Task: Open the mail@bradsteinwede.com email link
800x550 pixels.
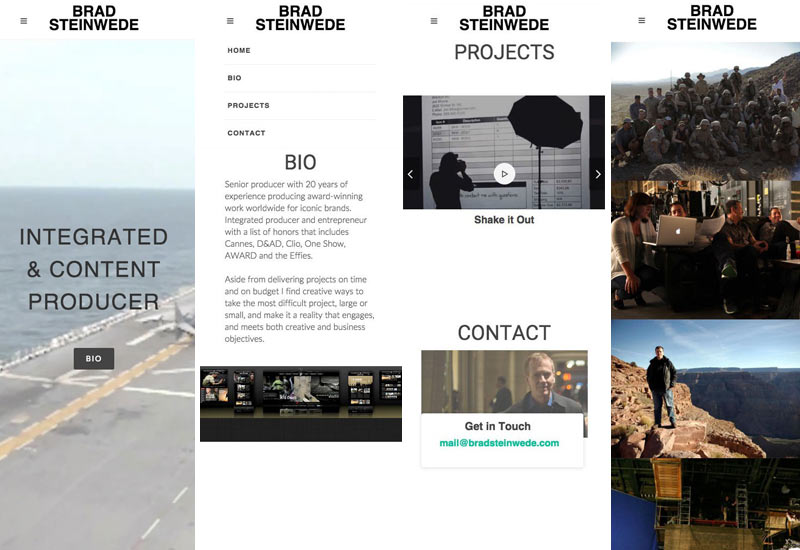Action: [499, 443]
